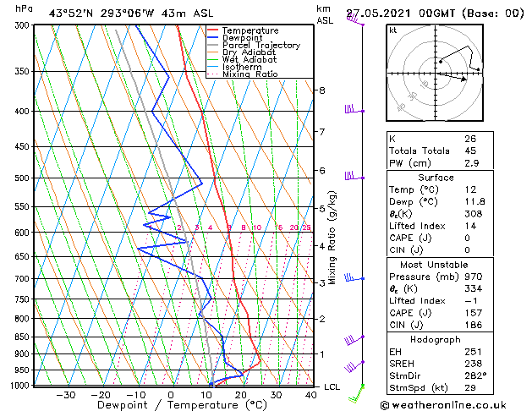
Task: Click the storm motion arrowhead in hodograph
Action: [463, 79]
